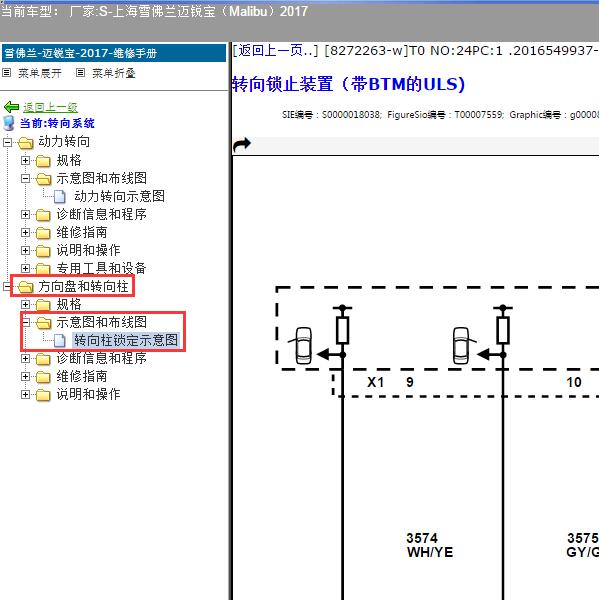Screen dimensions: 599x600
Task: Click 方向盘和转向柱's 维修指南 label
Action: click(82, 376)
